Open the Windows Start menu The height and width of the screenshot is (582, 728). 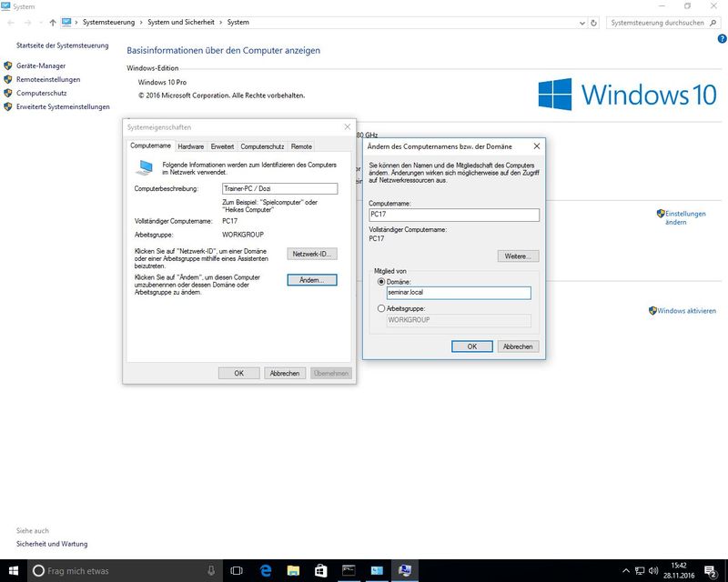[13, 570]
